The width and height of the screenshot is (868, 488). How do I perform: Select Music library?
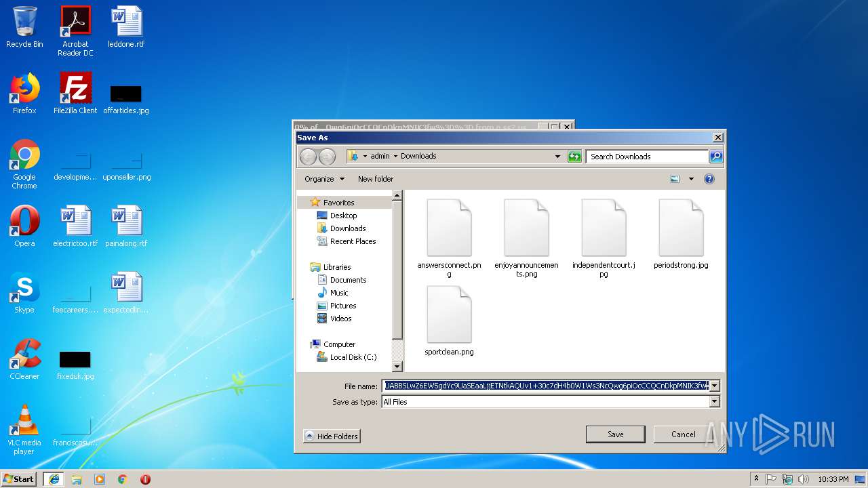[339, 293]
